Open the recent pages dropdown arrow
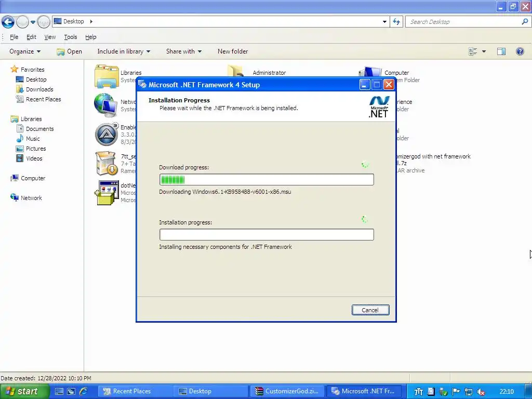The height and width of the screenshot is (399, 532). click(33, 22)
